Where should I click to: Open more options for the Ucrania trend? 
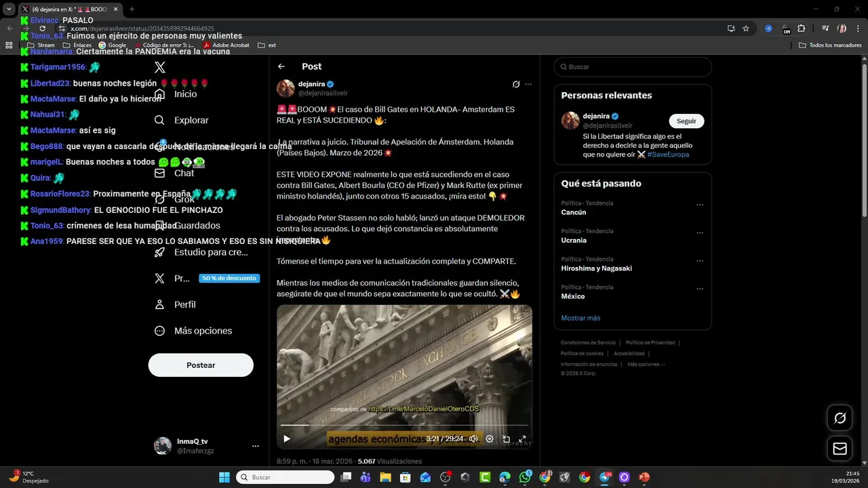click(700, 232)
